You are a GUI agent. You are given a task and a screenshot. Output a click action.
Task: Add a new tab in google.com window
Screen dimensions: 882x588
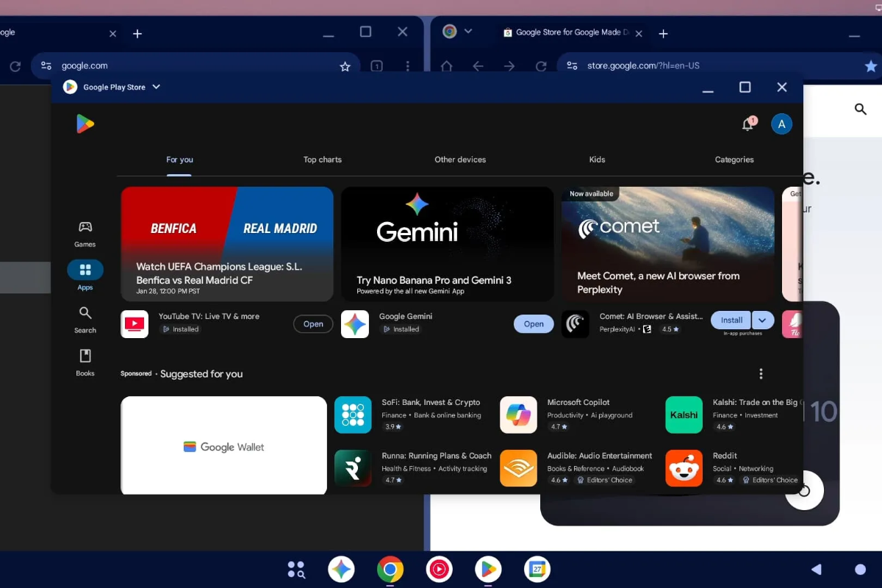[137, 34]
